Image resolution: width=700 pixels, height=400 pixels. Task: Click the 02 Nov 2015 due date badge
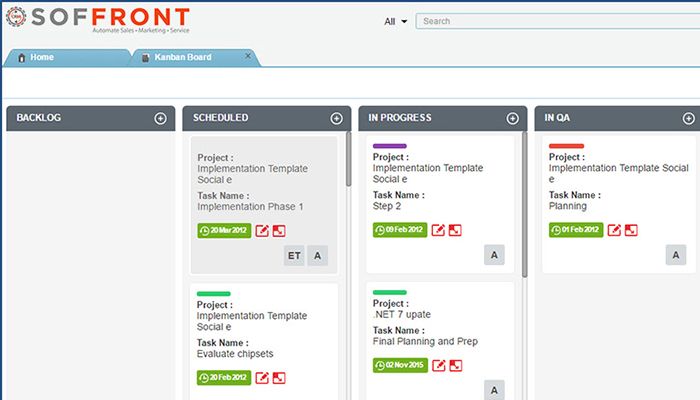coord(400,365)
